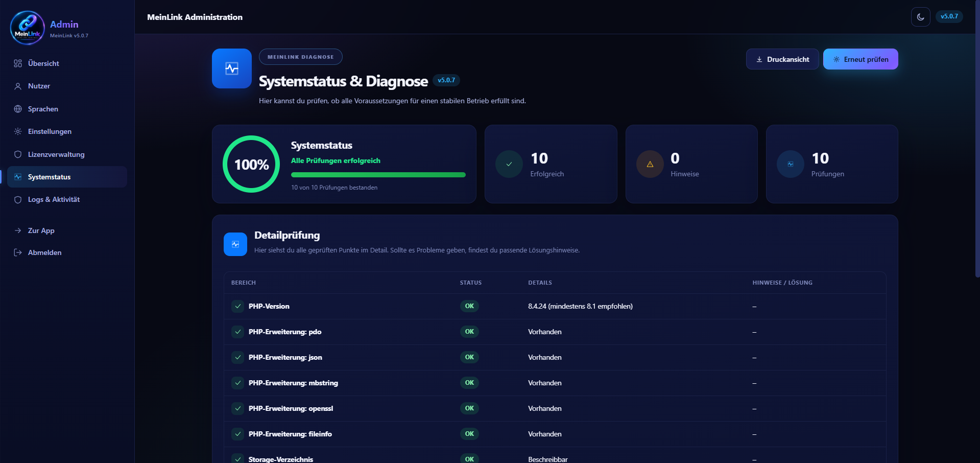Open Sprachen section
The height and width of the screenshot is (463, 980).
[67, 109]
